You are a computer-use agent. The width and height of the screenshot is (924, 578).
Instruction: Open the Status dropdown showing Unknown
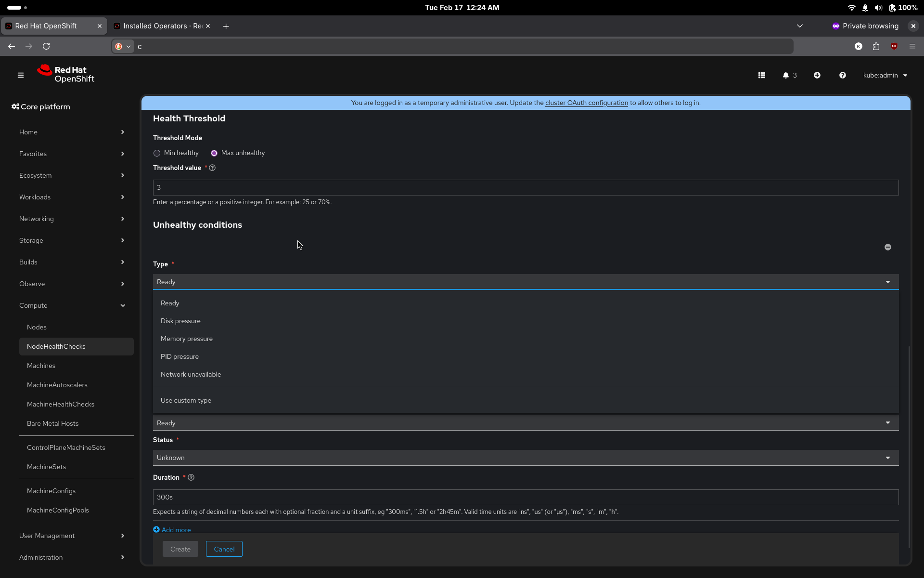(x=525, y=458)
